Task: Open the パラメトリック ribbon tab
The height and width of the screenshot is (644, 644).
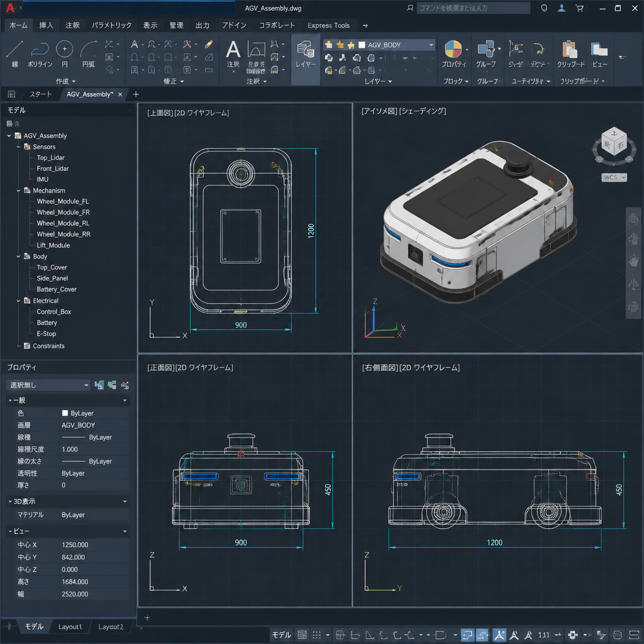Action: click(x=111, y=25)
